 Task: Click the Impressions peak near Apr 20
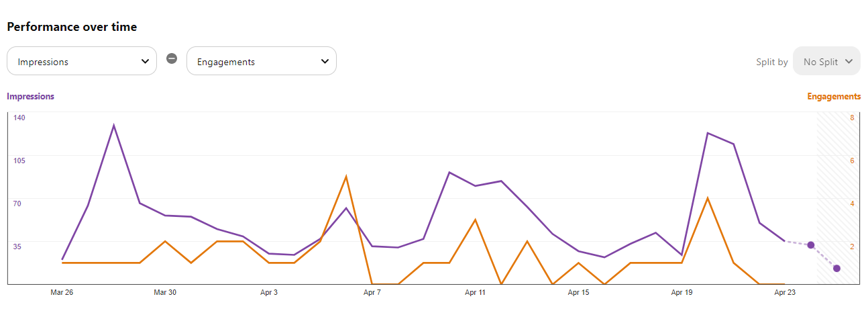pyautogui.click(x=708, y=133)
